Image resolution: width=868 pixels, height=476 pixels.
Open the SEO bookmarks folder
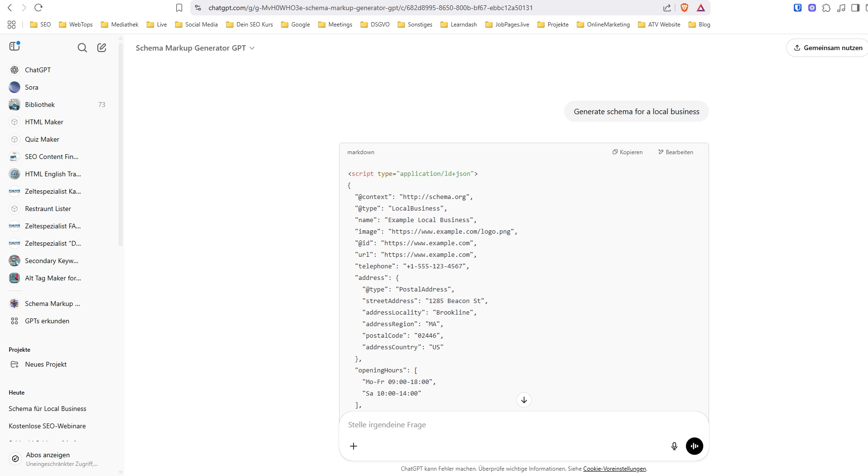[x=40, y=25]
